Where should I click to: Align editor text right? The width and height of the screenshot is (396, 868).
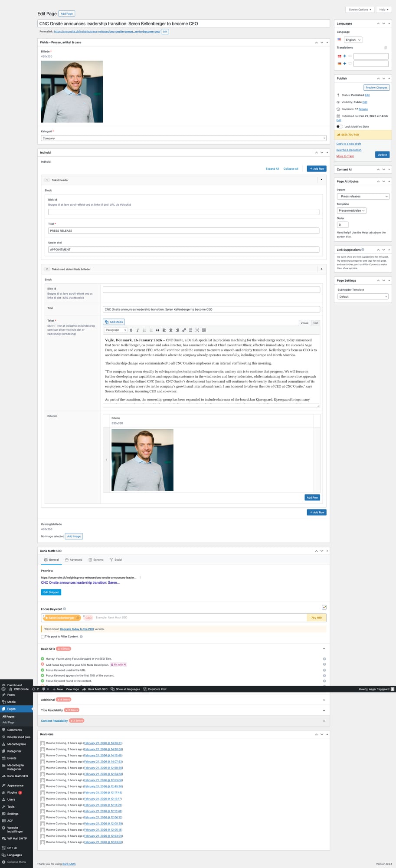click(x=177, y=330)
